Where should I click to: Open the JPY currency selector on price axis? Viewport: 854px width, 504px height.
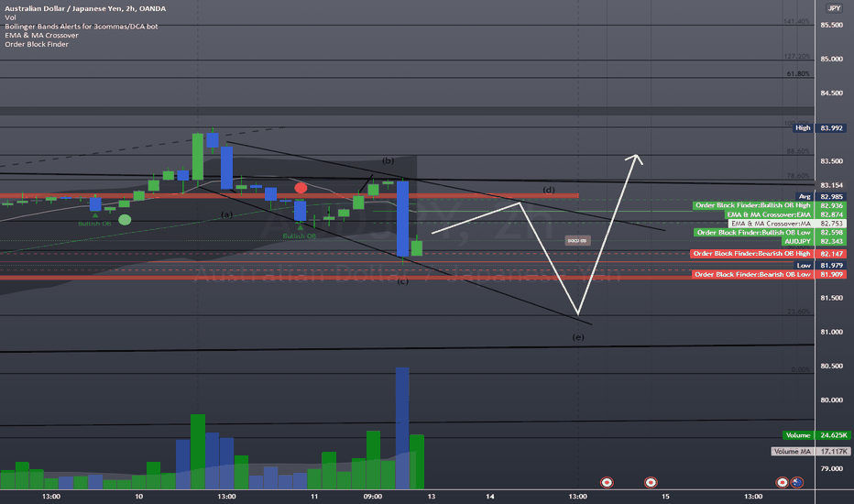[833, 7]
